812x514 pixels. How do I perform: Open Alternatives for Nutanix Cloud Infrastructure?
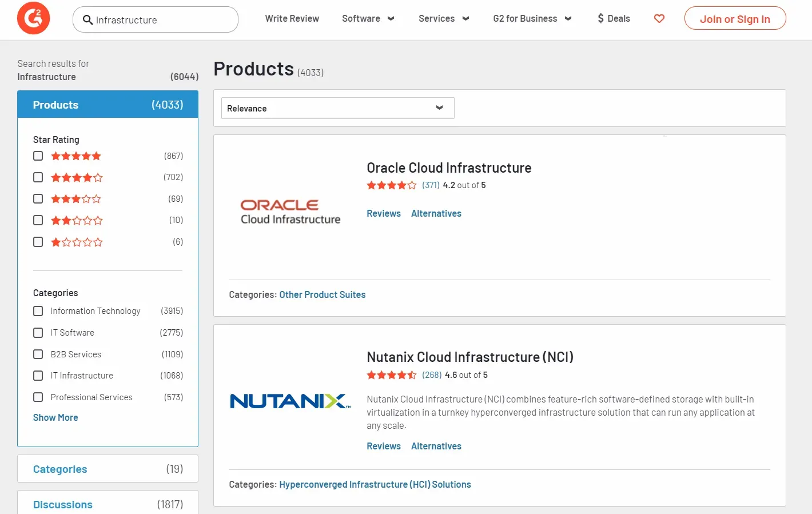[436, 446]
